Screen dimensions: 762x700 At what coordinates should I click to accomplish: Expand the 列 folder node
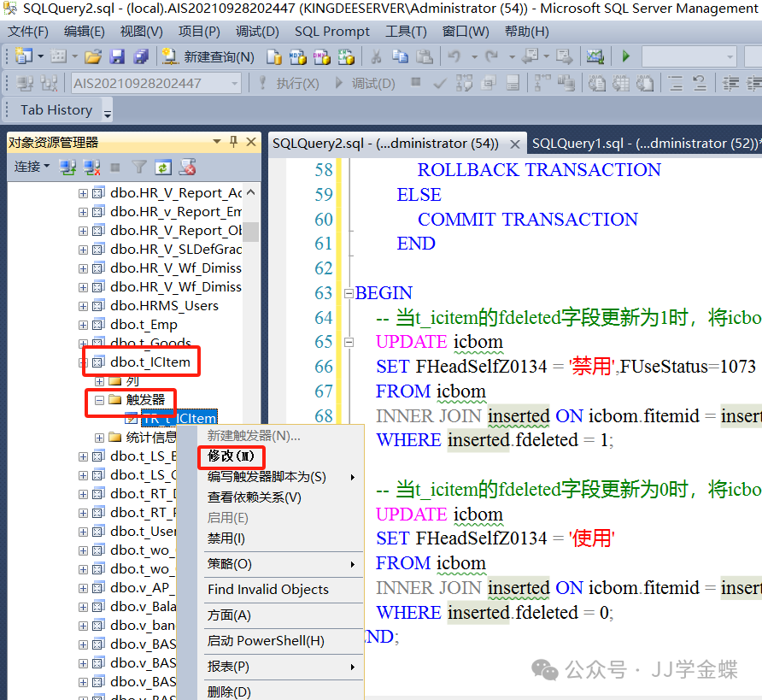click(100, 381)
